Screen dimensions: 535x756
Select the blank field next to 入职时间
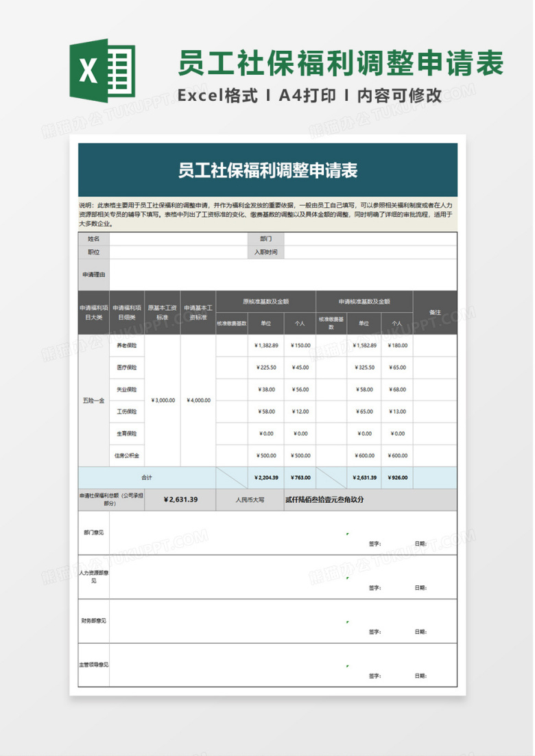pyautogui.click(x=370, y=252)
